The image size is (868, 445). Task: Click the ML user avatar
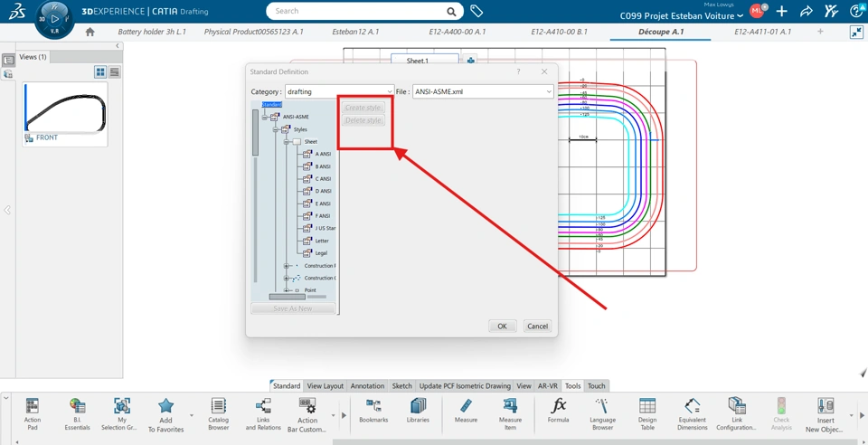pyautogui.click(x=756, y=11)
